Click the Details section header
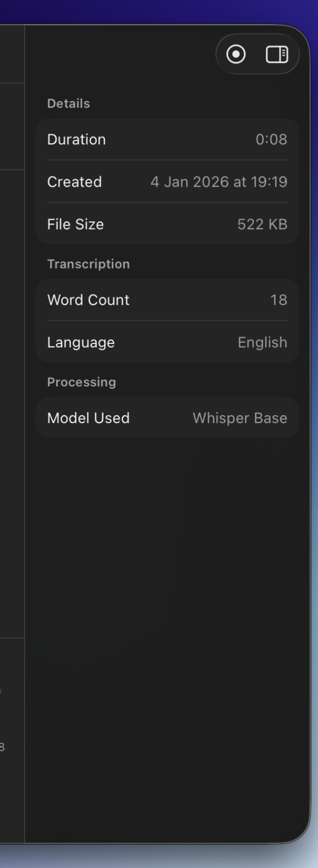The height and width of the screenshot is (868, 318). (68, 104)
